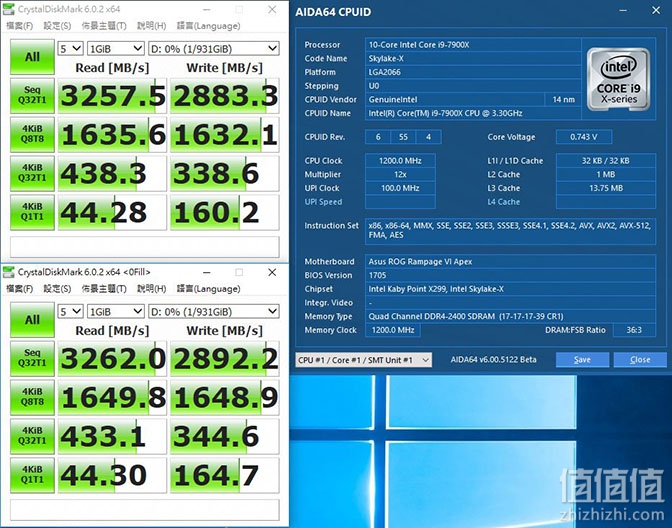
Task: Click CrystalDiskMark app icon in top window title bar
Action: 8,9
